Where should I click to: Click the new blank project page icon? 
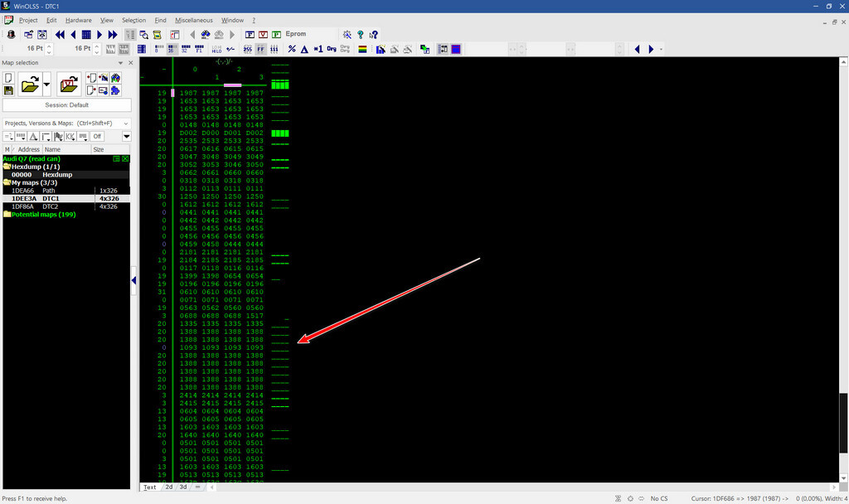[8, 78]
